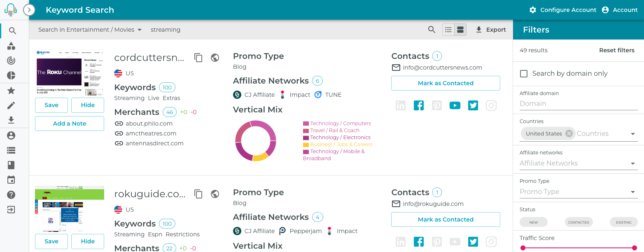The height and width of the screenshot is (252, 644).
Task: Open the cordcuttersnews Facebook icon
Action: pos(419,105)
